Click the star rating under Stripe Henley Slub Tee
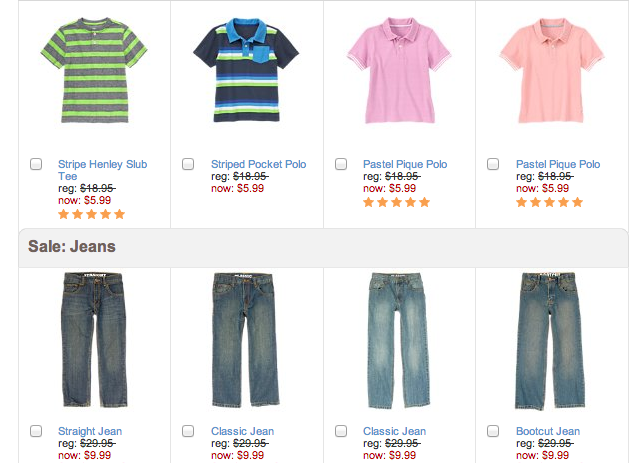633x463 pixels. point(91,214)
